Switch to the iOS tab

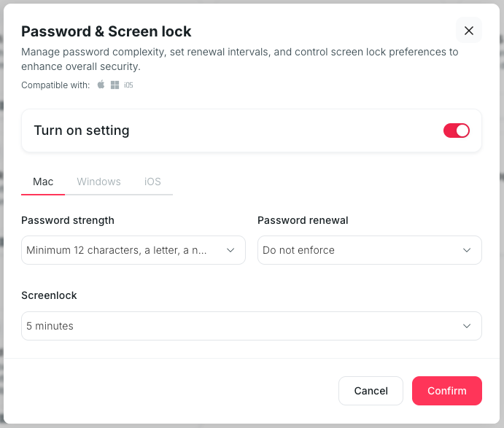152,182
